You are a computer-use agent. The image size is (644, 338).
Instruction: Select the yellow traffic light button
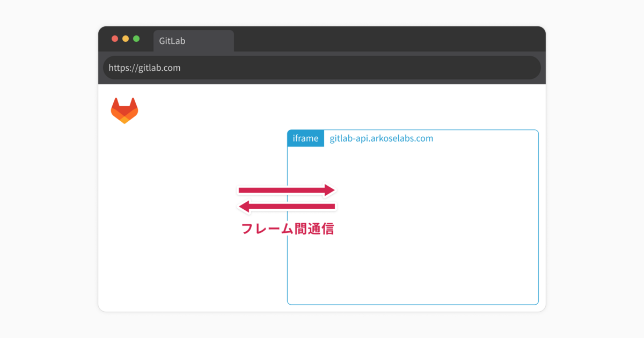click(x=126, y=39)
